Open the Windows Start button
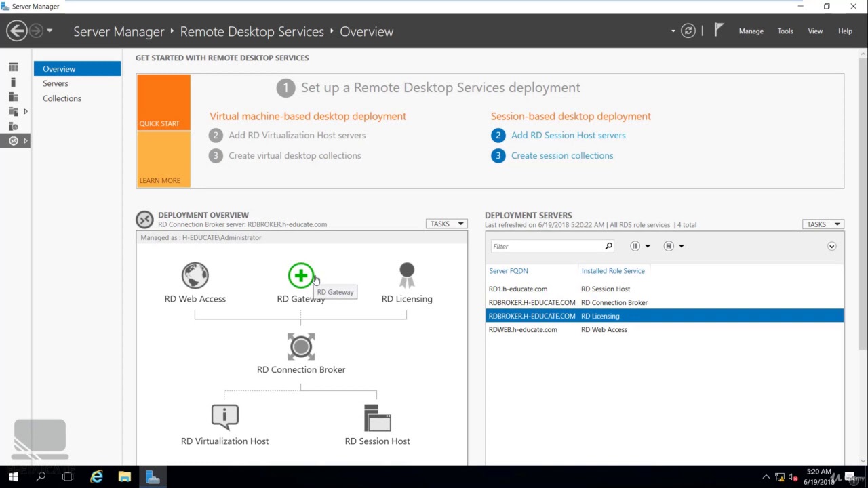 coord(13,476)
